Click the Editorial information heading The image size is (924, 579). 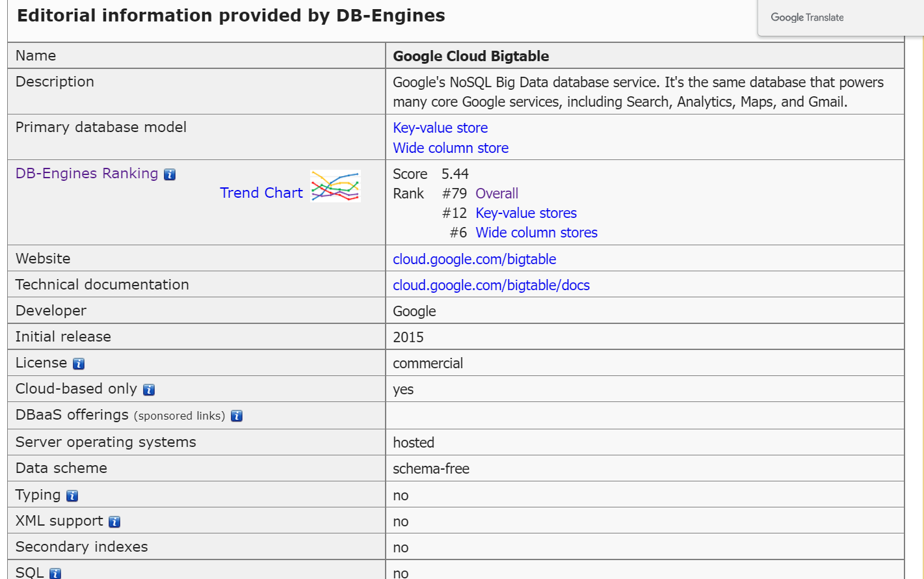(x=231, y=16)
